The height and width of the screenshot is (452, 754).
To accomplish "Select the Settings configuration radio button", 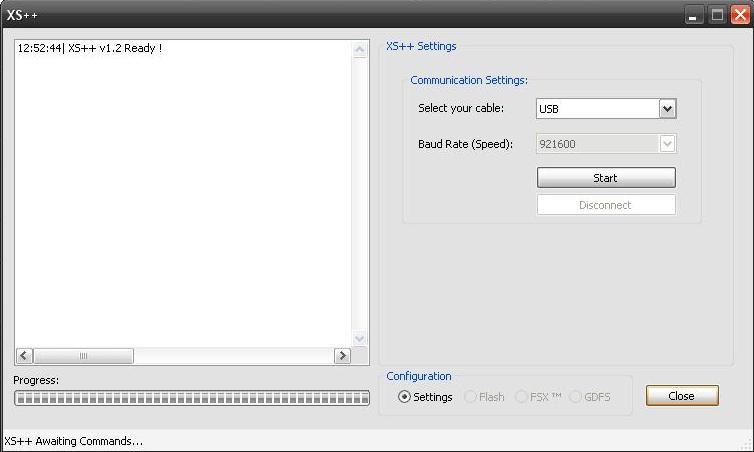I will (404, 397).
